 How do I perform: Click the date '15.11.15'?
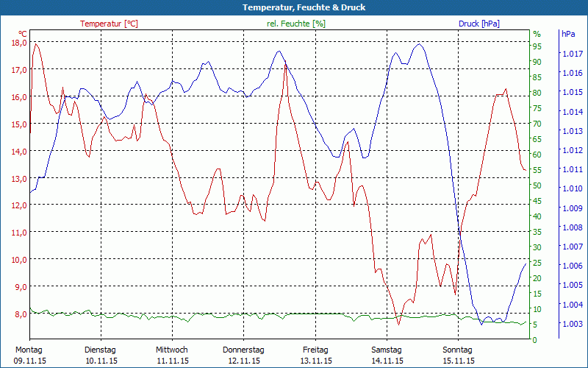coord(458,361)
